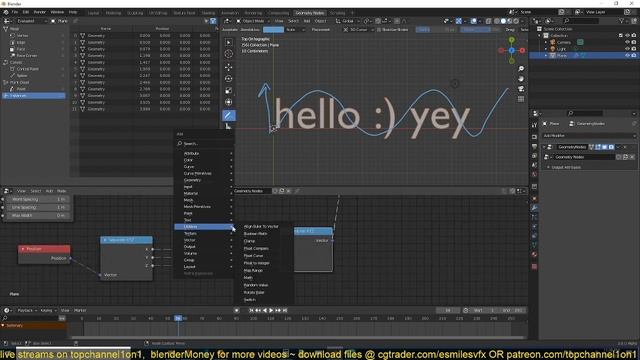
Task: Select Instances row in spreadsheet sidebar
Action: [x=33, y=96]
